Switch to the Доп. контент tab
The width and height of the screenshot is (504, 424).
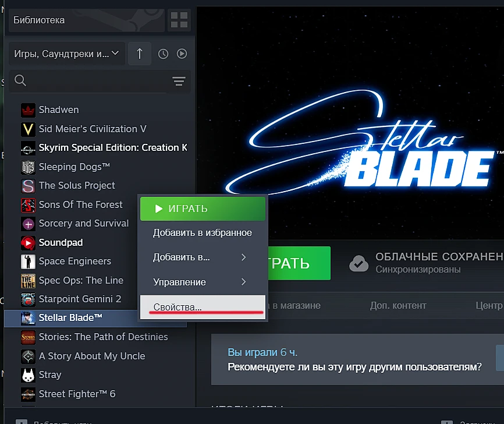pyautogui.click(x=398, y=305)
